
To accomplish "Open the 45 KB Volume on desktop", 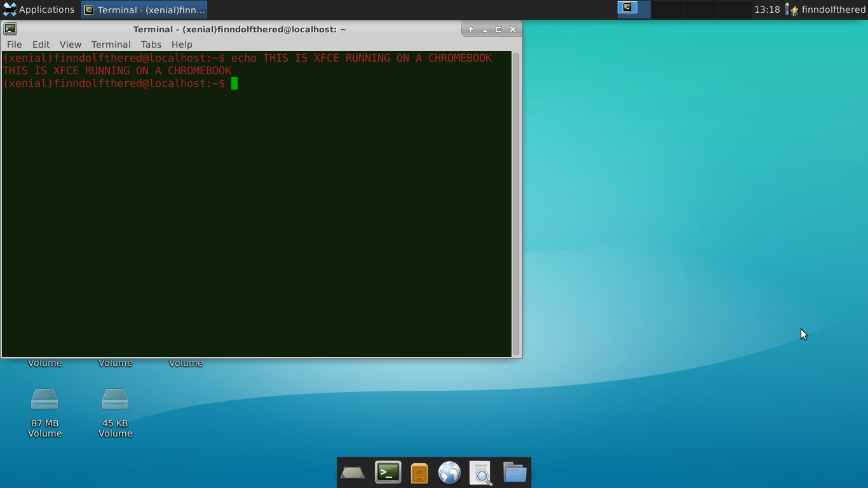I will 115,398.
